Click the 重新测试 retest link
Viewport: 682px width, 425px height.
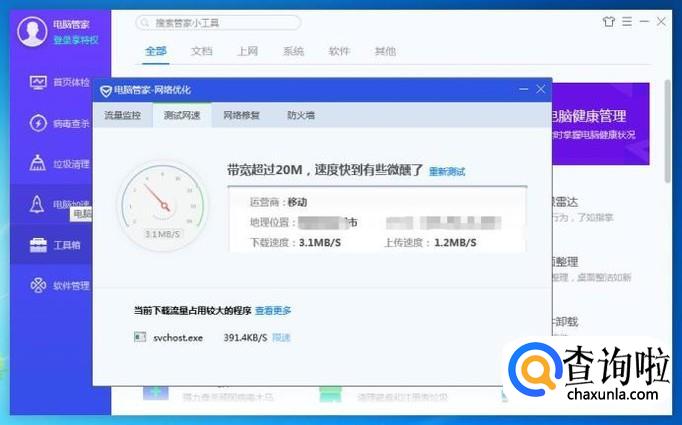point(447,171)
